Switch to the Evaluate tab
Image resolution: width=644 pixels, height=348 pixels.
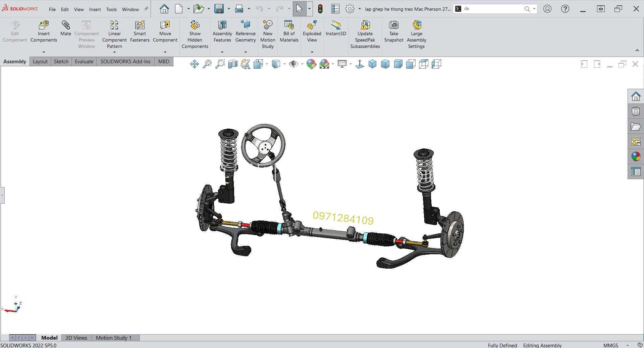click(84, 62)
